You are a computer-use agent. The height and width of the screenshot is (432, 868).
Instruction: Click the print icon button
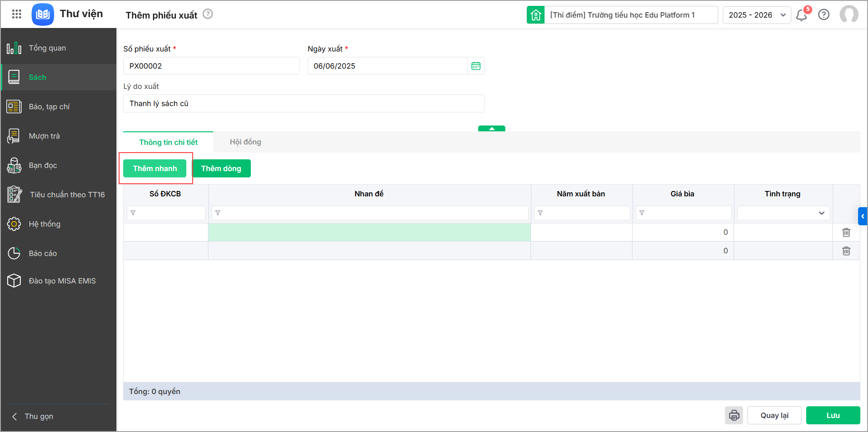point(734,415)
